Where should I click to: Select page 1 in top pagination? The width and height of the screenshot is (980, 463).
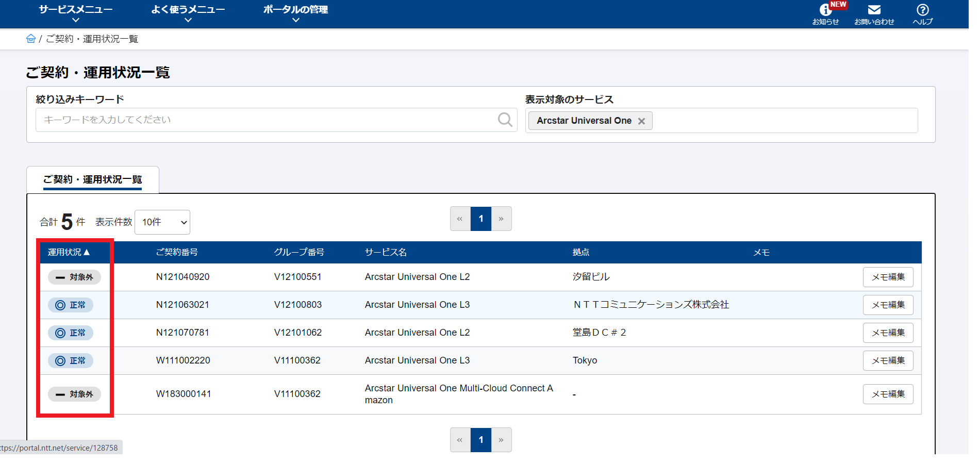(481, 219)
